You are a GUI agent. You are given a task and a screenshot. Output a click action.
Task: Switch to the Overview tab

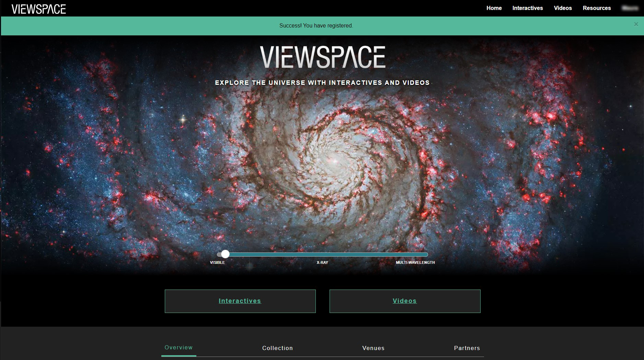click(x=179, y=348)
